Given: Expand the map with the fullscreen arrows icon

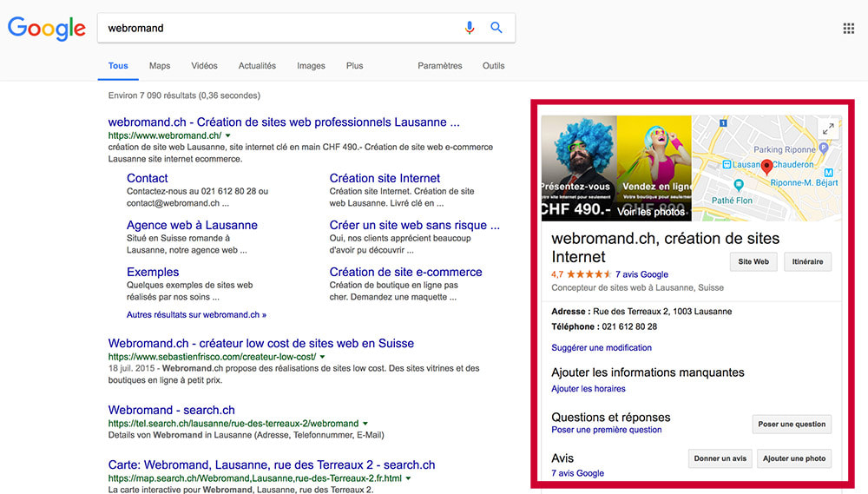Looking at the screenshot, I should point(827,128).
